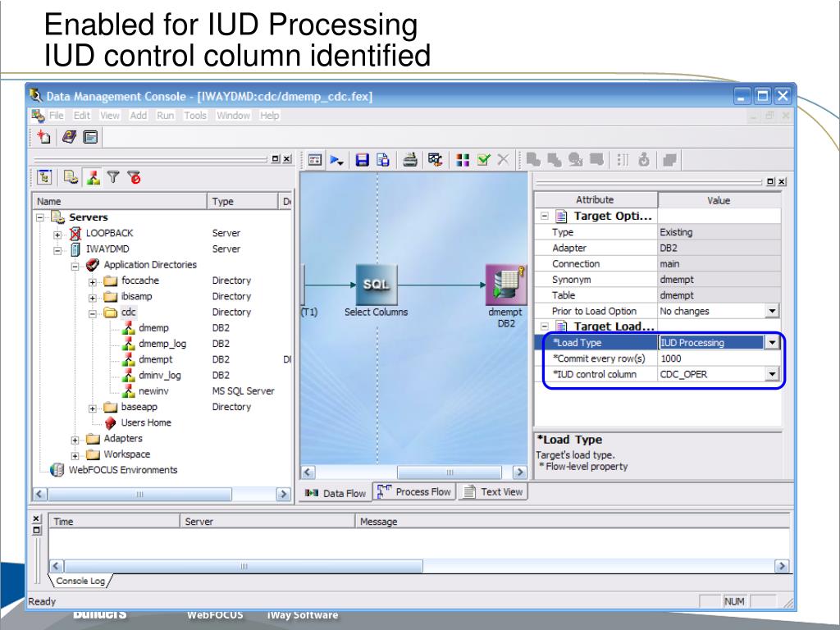Viewport: 840px width, 630px height.
Task: Sort by the Type column header
Action: [243, 202]
